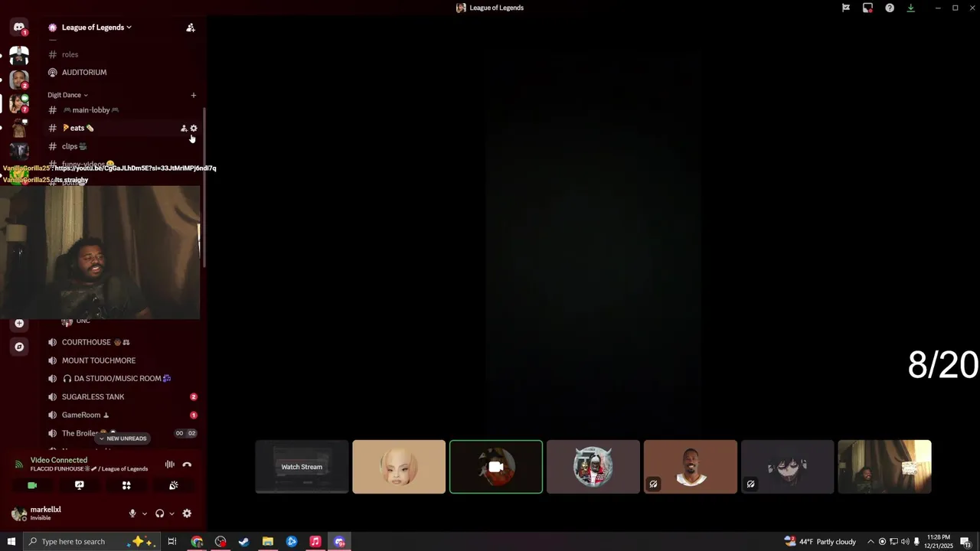Mute the microphone in user panel

click(132, 514)
